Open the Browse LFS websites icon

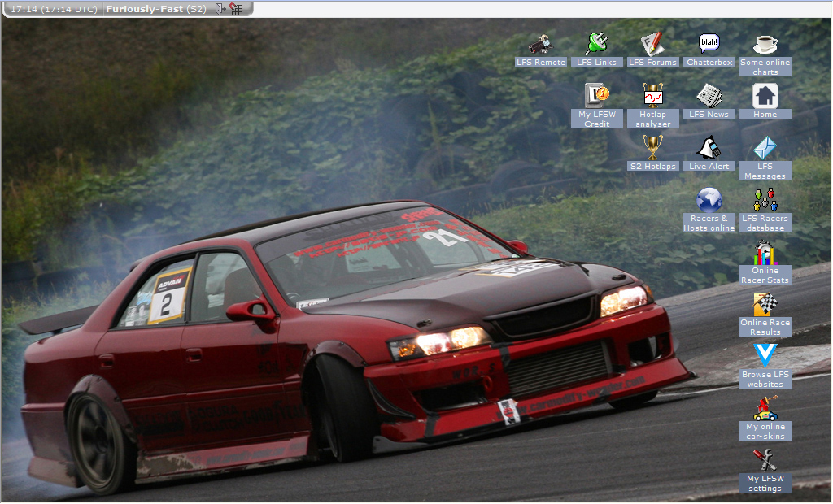[x=765, y=355]
